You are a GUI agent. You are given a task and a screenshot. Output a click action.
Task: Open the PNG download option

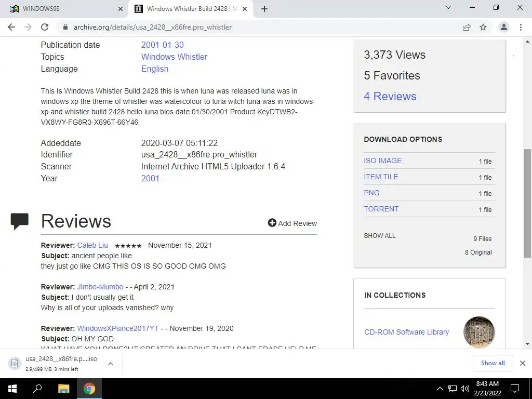pyautogui.click(x=371, y=193)
